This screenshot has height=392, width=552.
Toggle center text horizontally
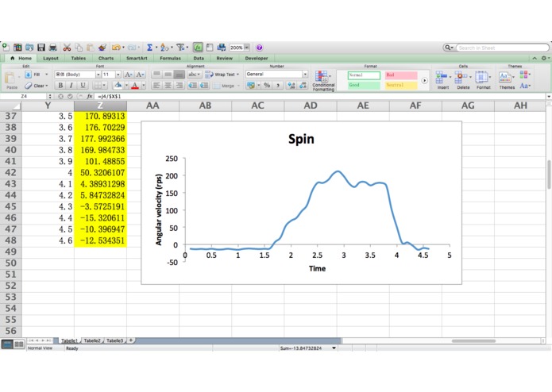point(168,85)
